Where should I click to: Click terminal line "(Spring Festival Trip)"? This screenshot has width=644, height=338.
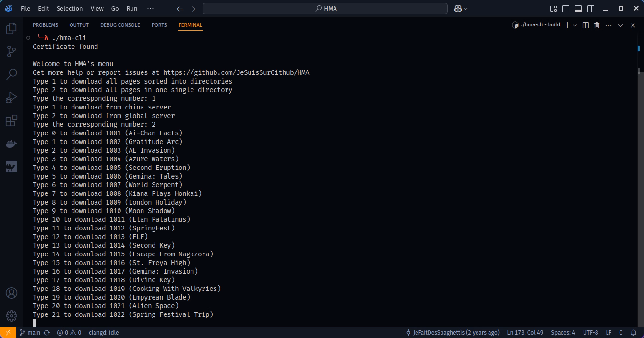[x=171, y=314]
